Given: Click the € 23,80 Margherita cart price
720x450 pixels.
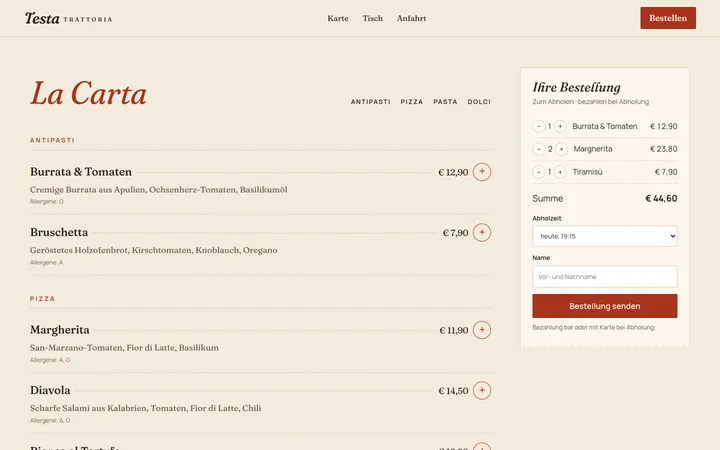Looking at the screenshot, I should (664, 149).
